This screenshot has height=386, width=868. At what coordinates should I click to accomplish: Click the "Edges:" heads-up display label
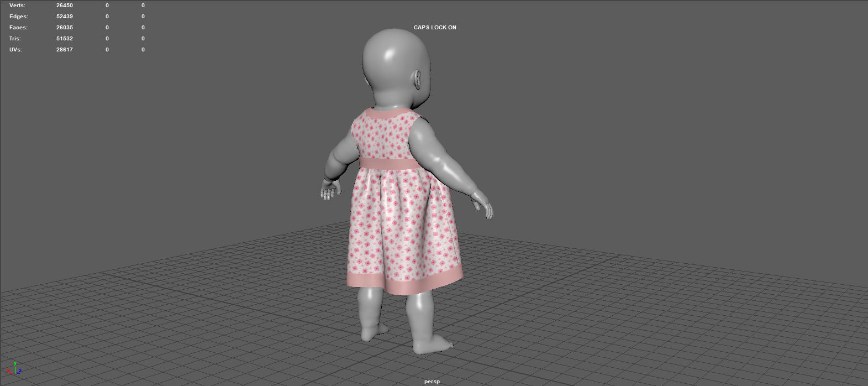click(19, 17)
